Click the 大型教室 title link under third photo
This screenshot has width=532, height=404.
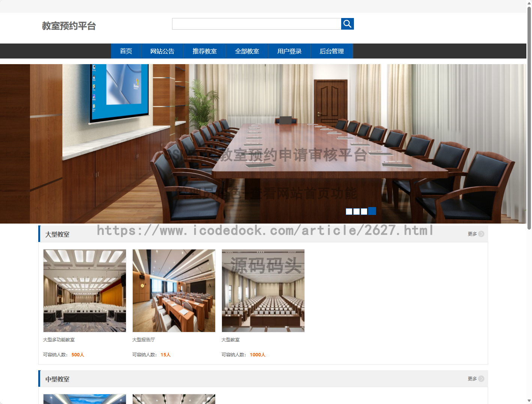[231, 340]
